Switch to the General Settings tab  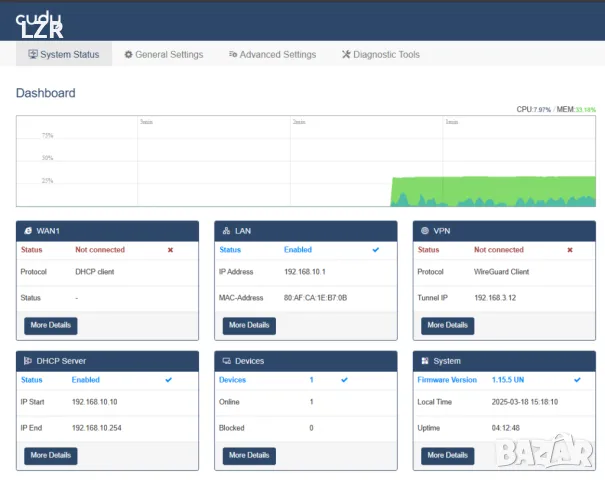click(163, 55)
